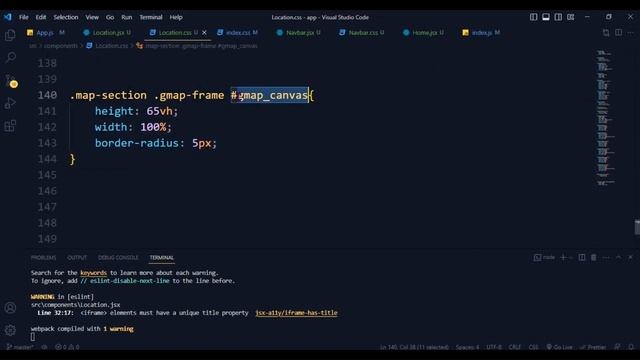Image resolution: width=640 pixels, height=360 pixels.
Task: Open the View menu
Action: pos(92,17)
